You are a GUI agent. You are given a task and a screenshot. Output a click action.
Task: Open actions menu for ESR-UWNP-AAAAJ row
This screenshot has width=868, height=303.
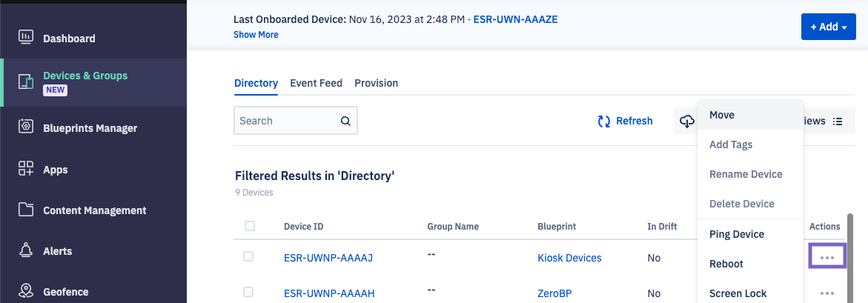[827, 257]
